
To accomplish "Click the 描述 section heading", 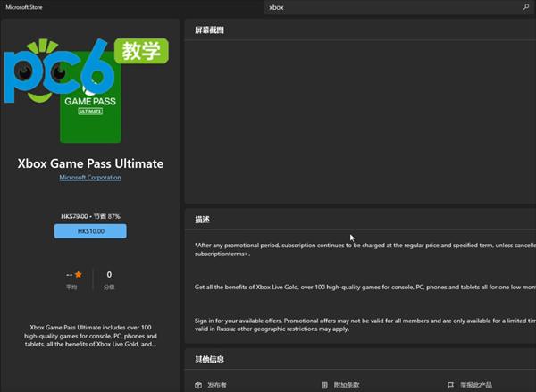I will 202,220.
